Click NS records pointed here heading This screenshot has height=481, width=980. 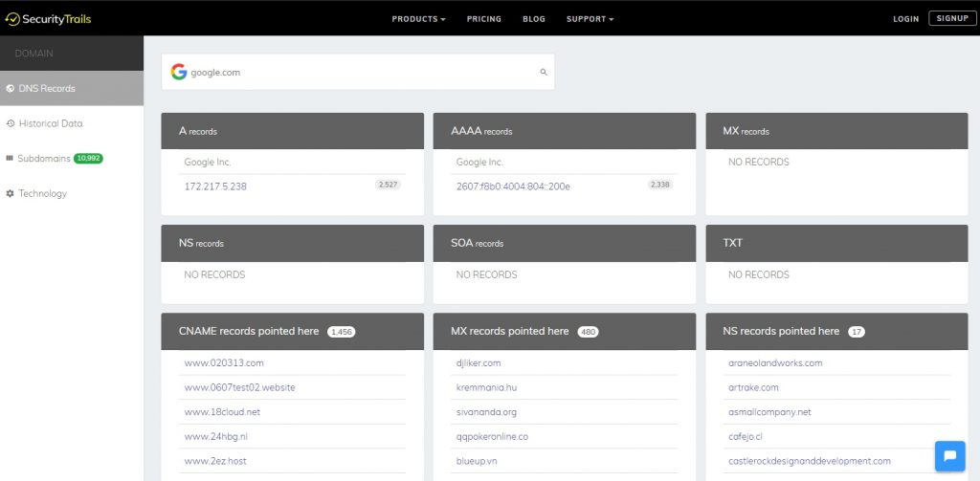click(x=781, y=331)
